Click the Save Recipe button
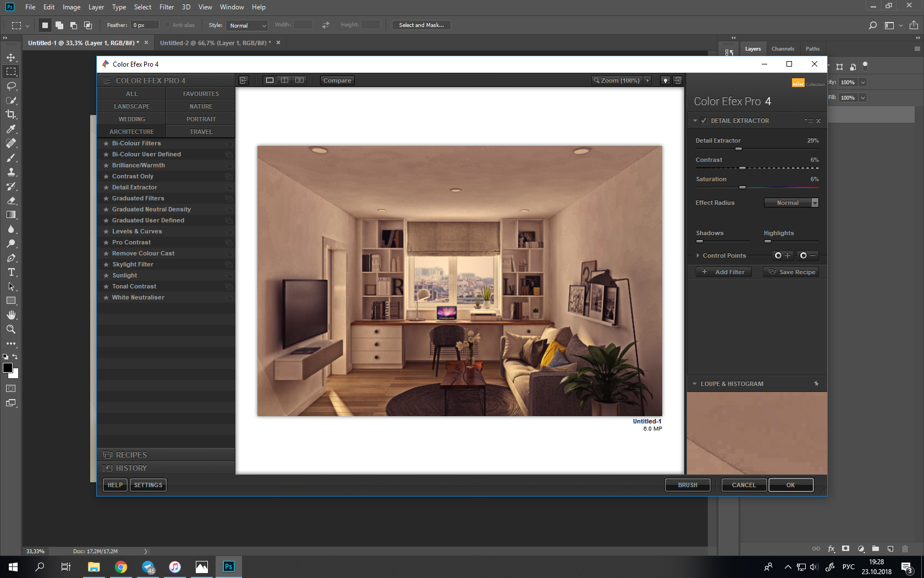 791,272
